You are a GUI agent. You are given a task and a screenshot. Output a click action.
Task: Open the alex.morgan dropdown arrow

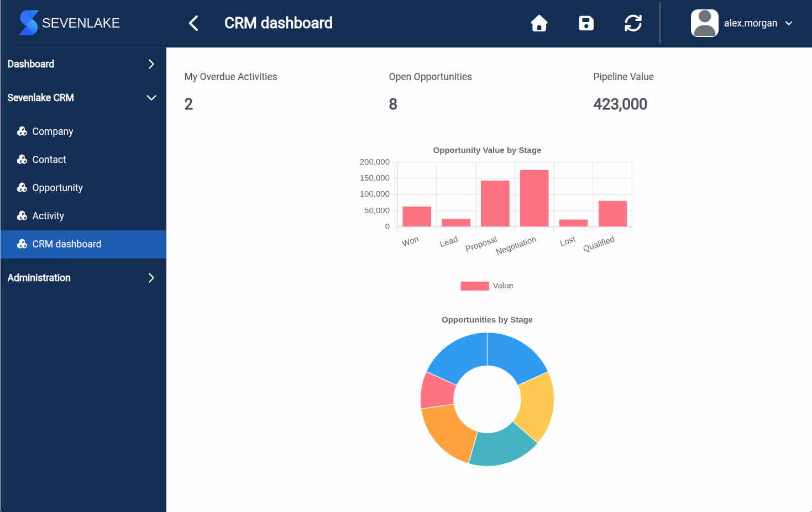tap(789, 23)
